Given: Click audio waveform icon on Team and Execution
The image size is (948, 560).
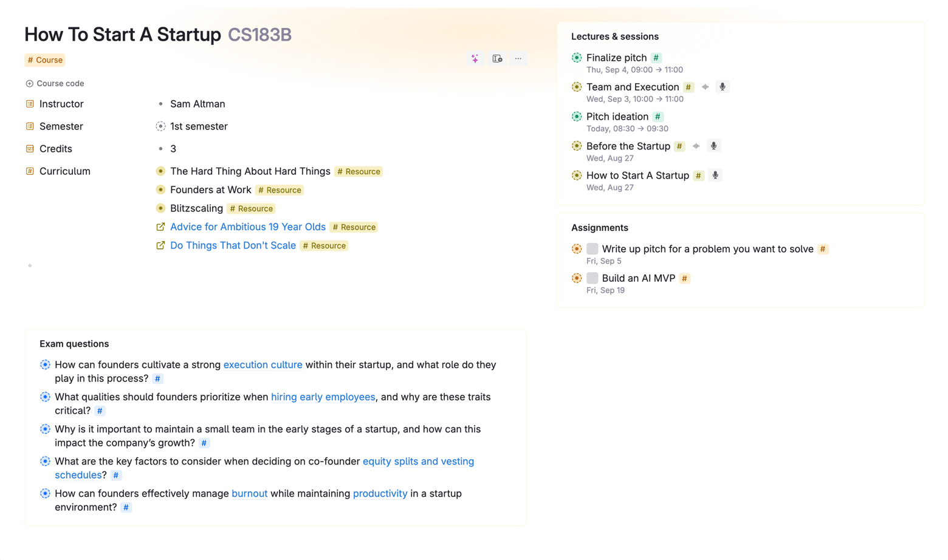Looking at the screenshot, I should [705, 87].
